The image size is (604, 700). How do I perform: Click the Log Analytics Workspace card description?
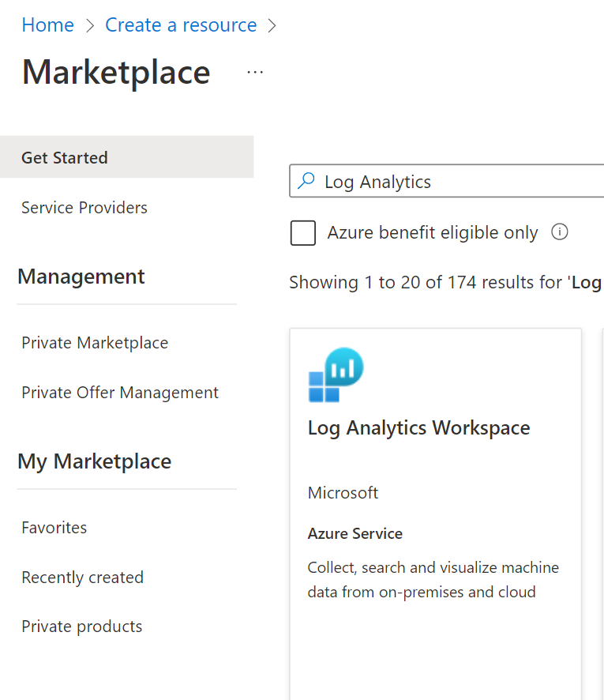tap(433, 580)
